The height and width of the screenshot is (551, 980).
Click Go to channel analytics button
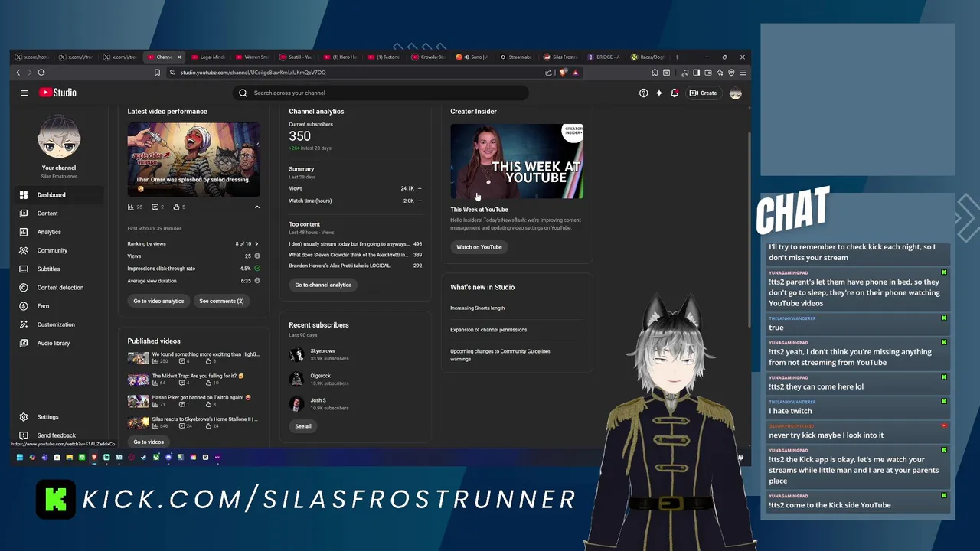point(323,285)
